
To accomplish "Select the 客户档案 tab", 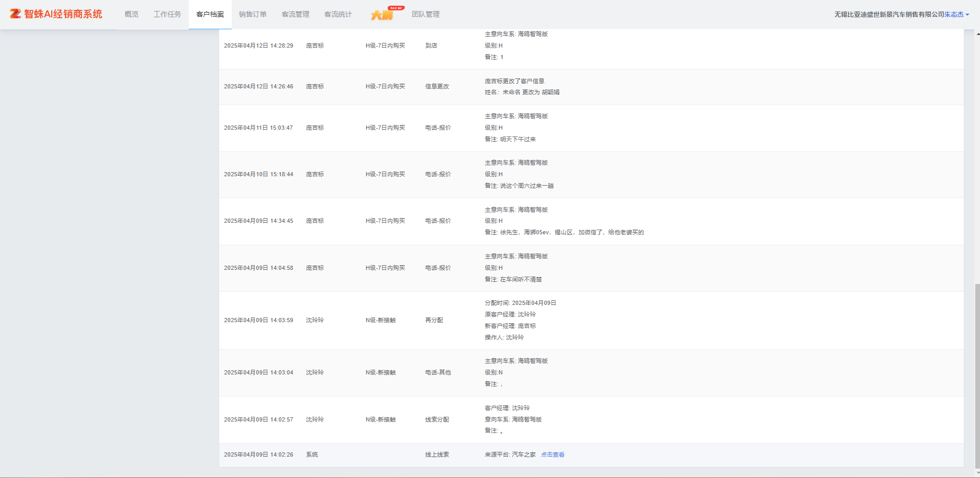I will click(210, 15).
